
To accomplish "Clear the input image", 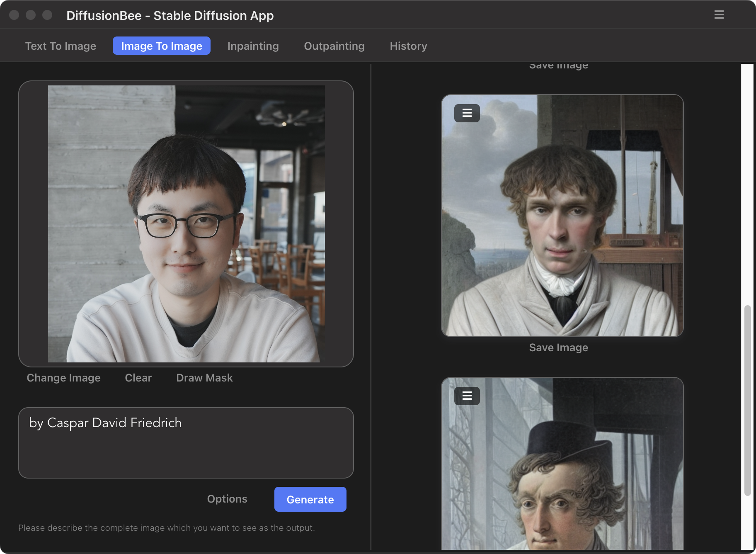I will point(138,378).
